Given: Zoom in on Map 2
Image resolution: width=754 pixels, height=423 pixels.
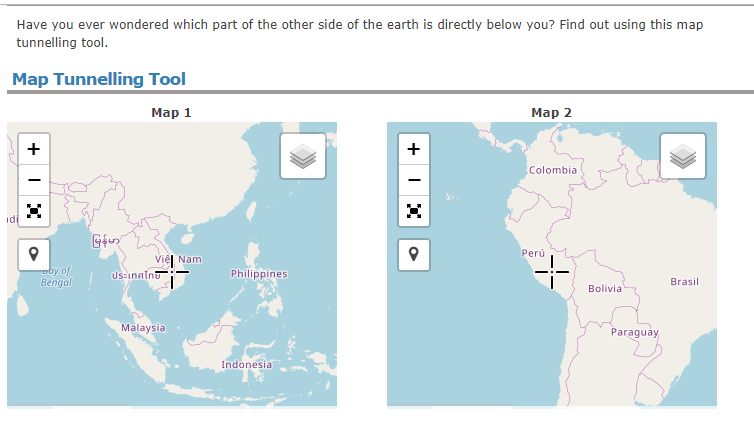Looking at the screenshot, I should tap(414, 149).
